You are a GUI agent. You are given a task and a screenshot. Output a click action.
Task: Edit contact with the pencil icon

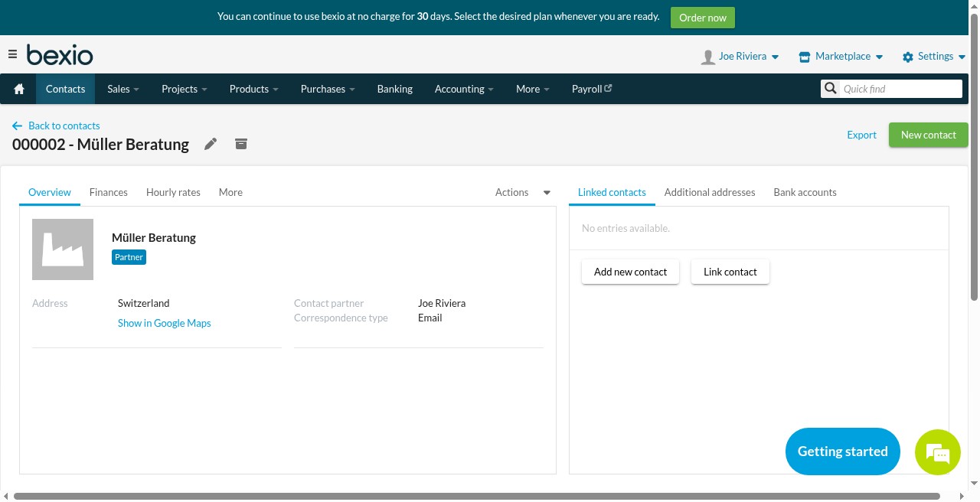(x=211, y=144)
